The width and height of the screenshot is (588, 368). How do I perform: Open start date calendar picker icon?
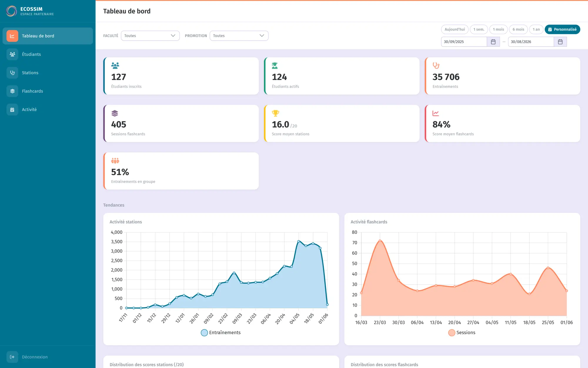point(493,42)
